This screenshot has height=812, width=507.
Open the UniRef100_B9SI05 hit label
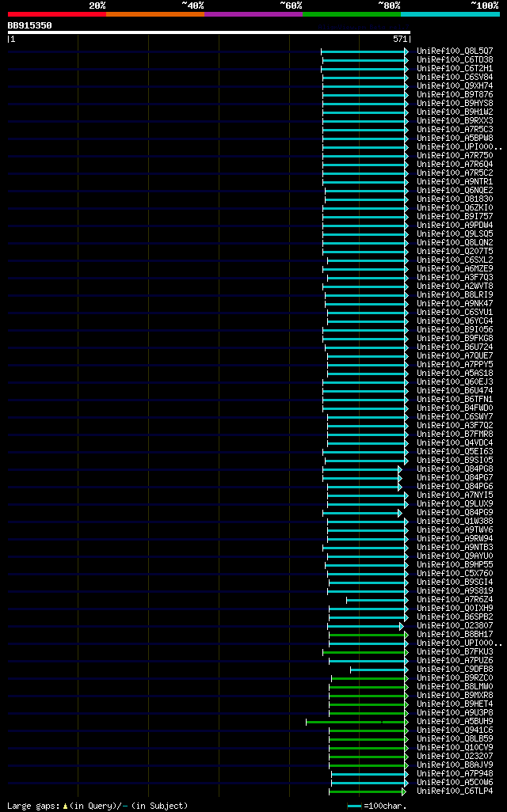[456, 461]
